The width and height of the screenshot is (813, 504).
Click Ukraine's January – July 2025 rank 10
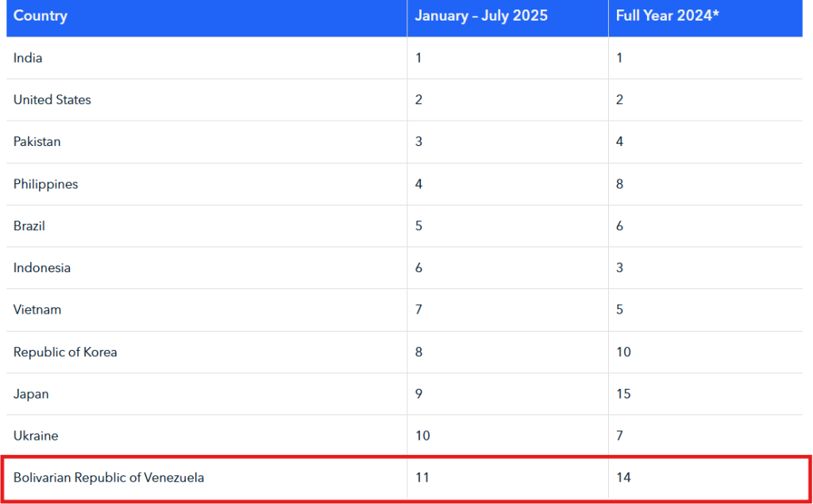[422, 436]
